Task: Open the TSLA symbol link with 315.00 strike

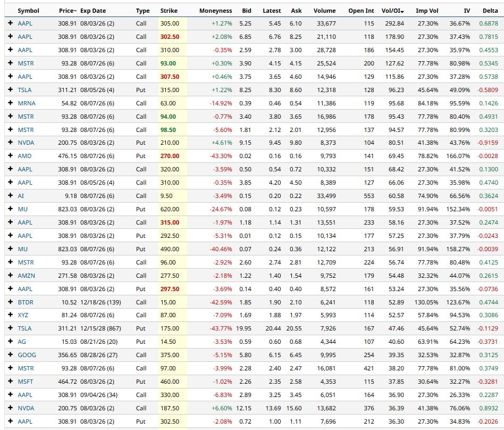Action: 25,90
